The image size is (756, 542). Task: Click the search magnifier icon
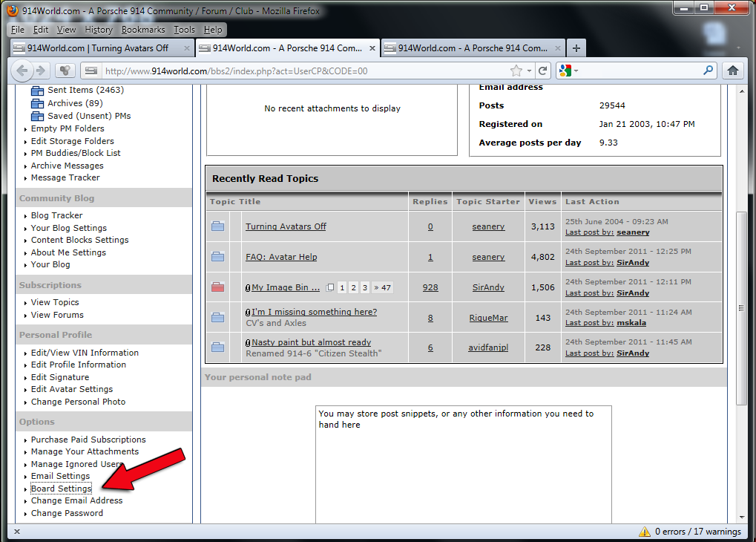pyautogui.click(x=708, y=71)
